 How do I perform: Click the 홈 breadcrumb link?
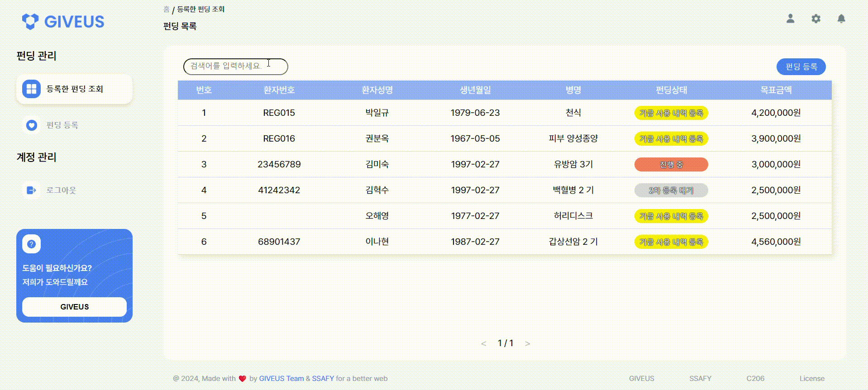pos(166,9)
